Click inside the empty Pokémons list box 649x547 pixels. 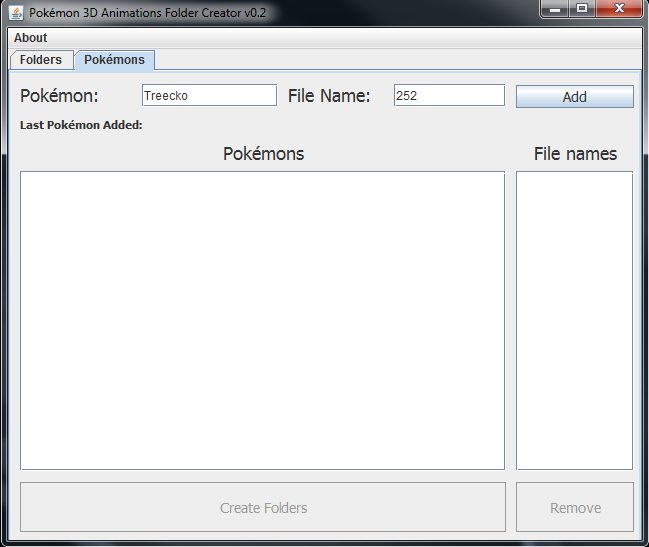pyautogui.click(x=262, y=320)
